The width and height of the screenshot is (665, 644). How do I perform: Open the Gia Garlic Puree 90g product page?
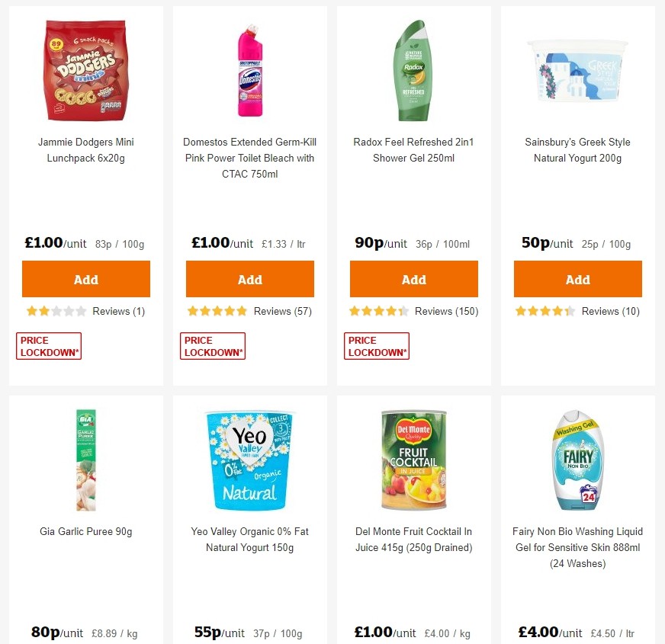pos(85,531)
